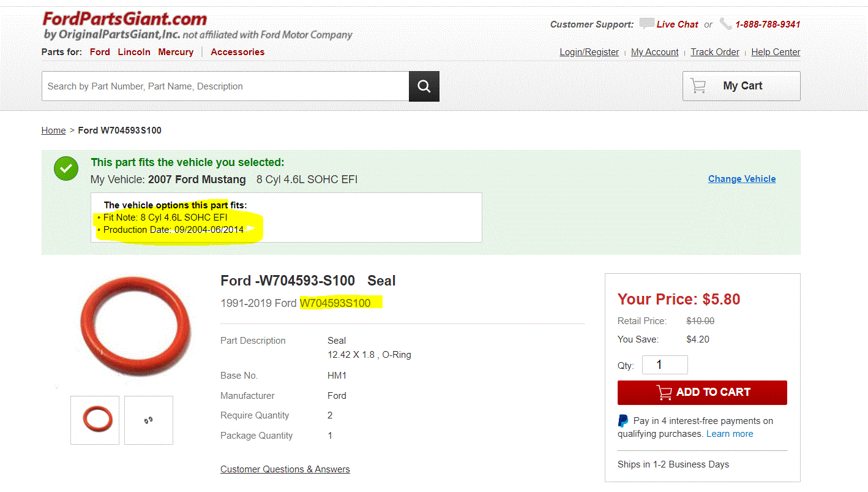Open the Track Order link
The image size is (868, 492).
point(715,52)
